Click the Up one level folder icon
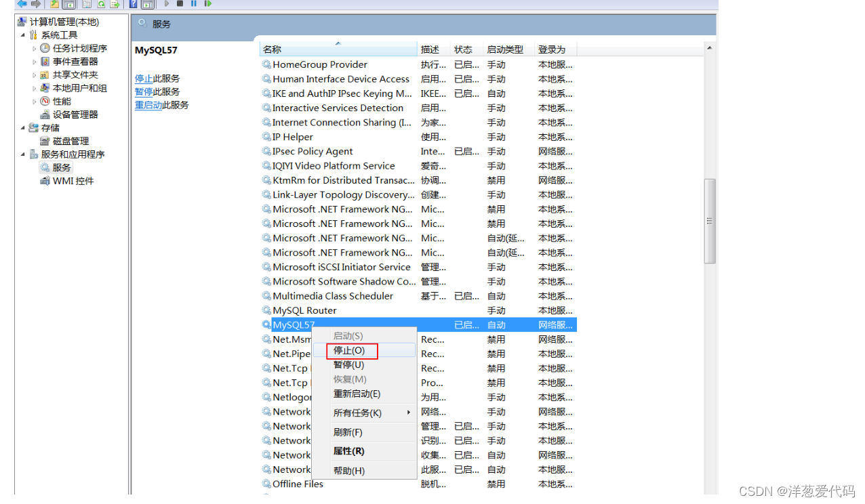 coord(55,3)
